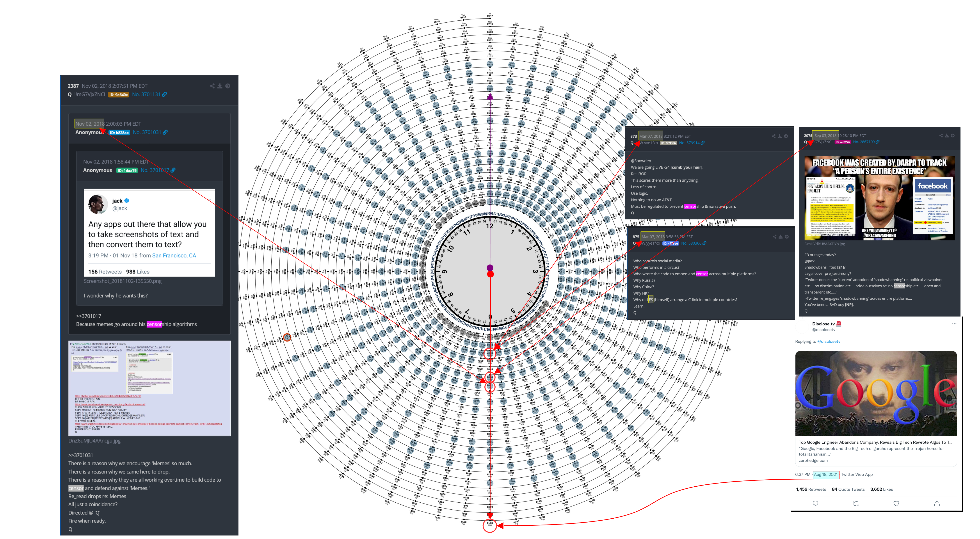The width and height of the screenshot is (980, 539).
Task: Click the zerohedge.com article headline
Action: click(875, 442)
